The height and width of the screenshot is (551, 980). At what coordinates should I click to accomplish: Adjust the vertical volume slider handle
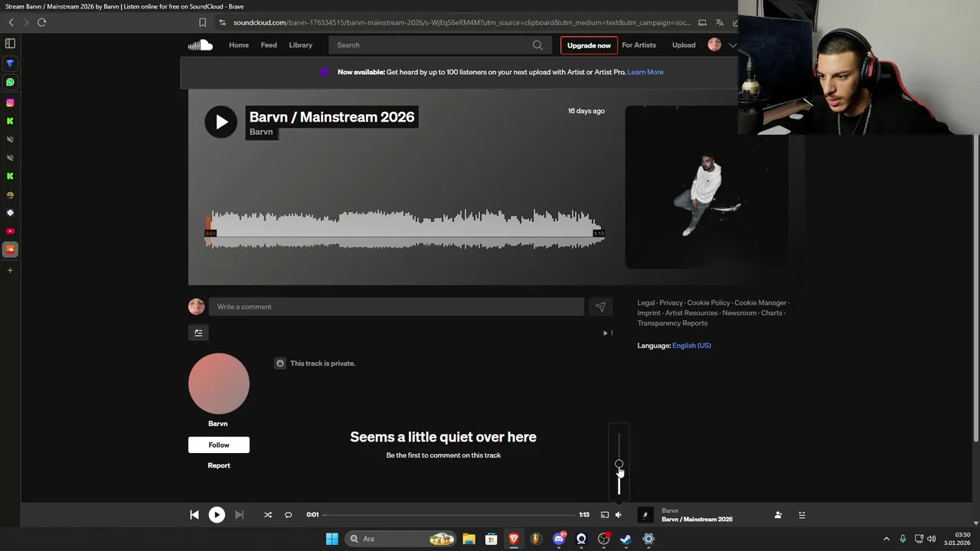(x=619, y=464)
